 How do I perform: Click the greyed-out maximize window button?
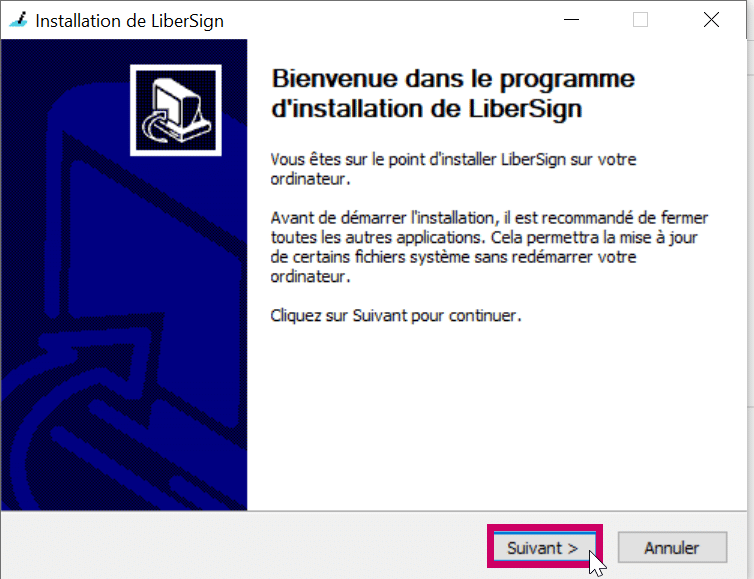pyautogui.click(x=640, y=20)
